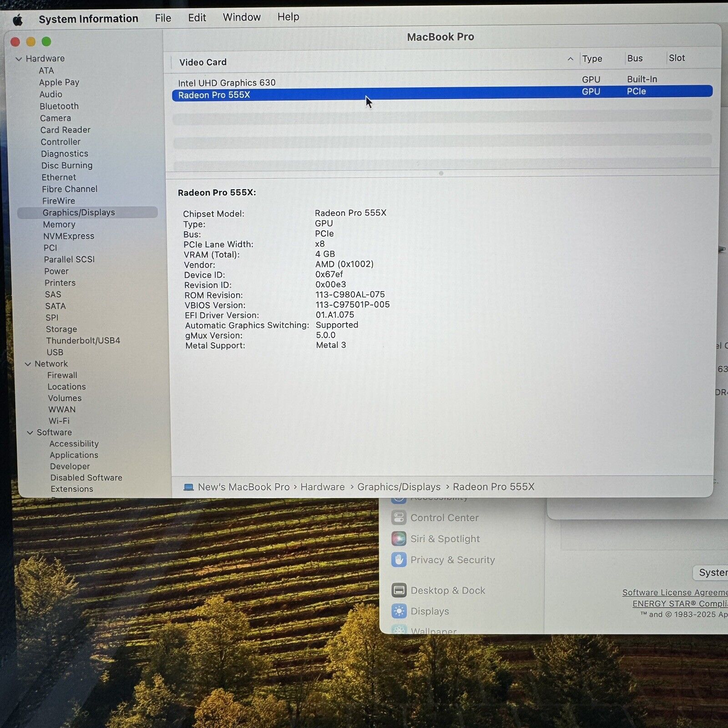Select Disabled Software in the sidebar
Image resolution: width=728 pixels, height=728 pixels.
tap(86, 478)
